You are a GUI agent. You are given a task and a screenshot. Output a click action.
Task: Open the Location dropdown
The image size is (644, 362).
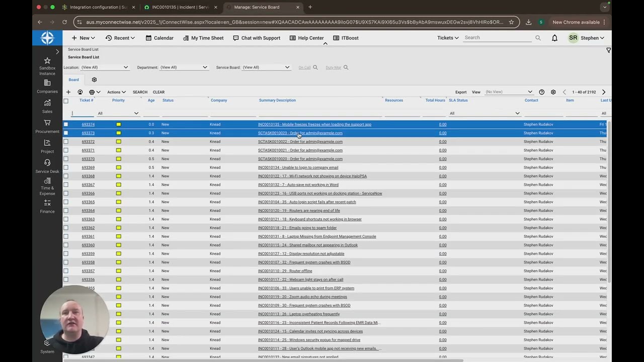pos(105,67)
